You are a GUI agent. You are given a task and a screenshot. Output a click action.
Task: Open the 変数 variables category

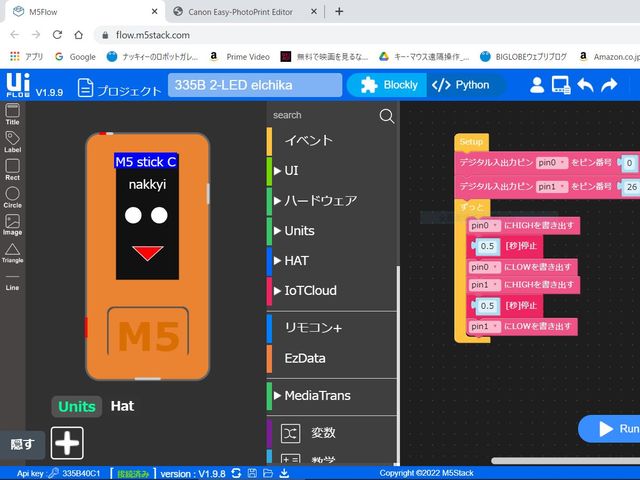[331, 433]
